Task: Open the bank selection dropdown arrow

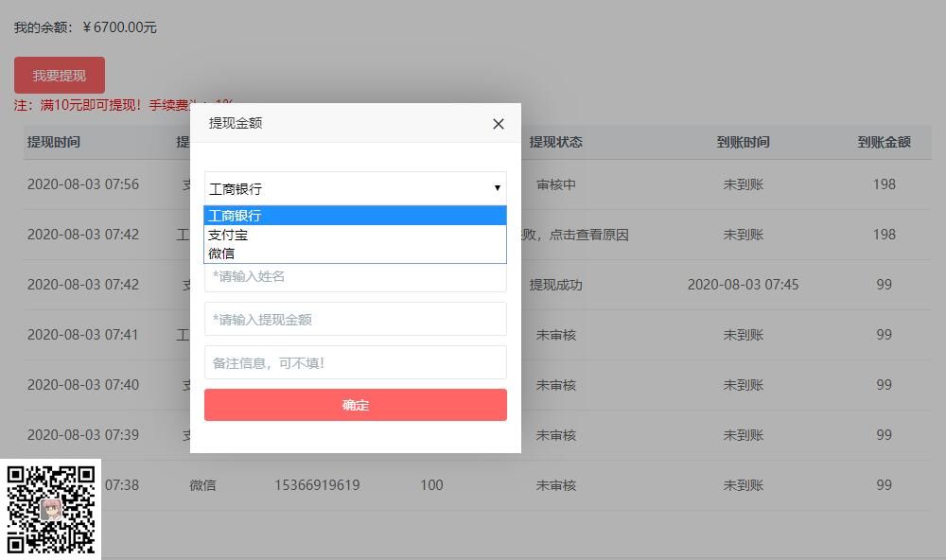Action: point(497,187)
